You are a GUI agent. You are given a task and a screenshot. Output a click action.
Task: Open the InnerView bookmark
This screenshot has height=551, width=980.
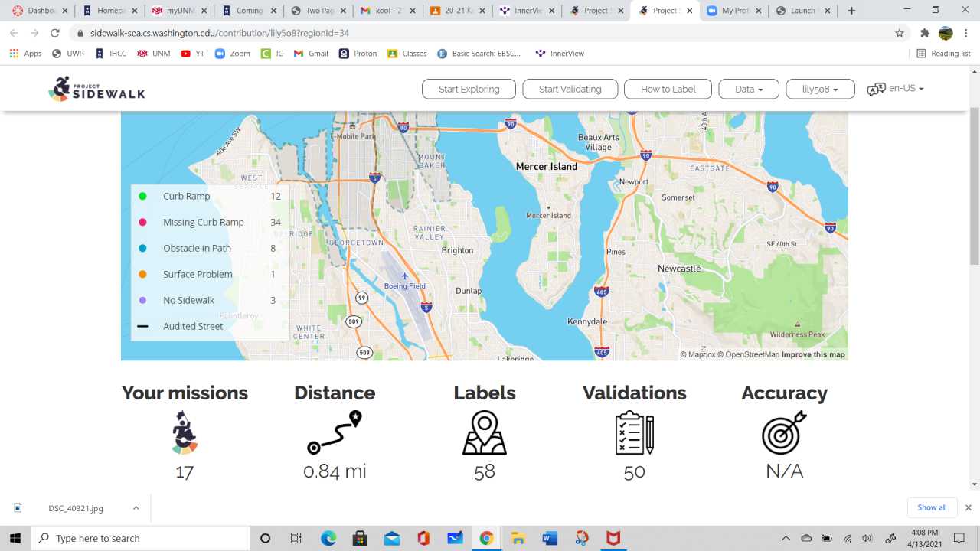[x=560, y=54]
